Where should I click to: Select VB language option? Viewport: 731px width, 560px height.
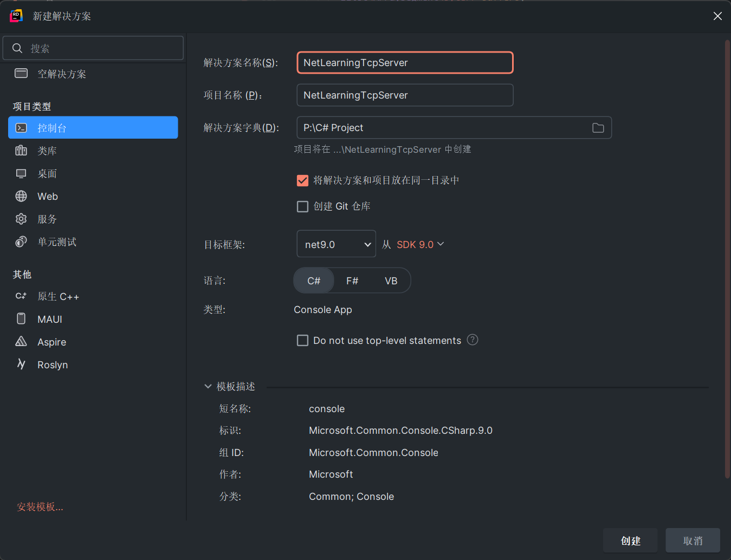[x=391, y=281]
